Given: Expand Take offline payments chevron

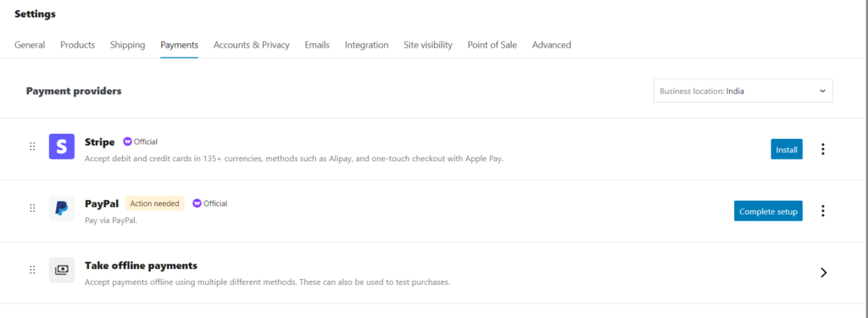Looking at the screenshot, I should [x=824, y=272].
